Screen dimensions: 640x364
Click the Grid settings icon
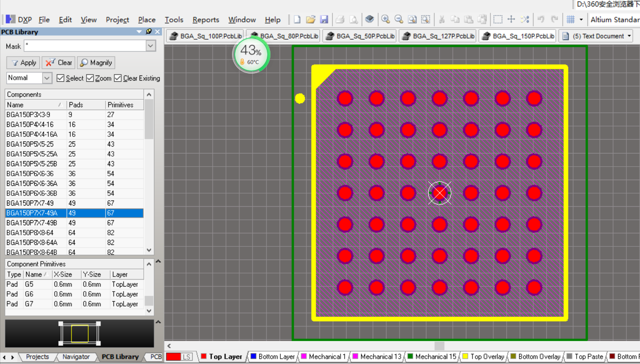[x=571, y=19]
